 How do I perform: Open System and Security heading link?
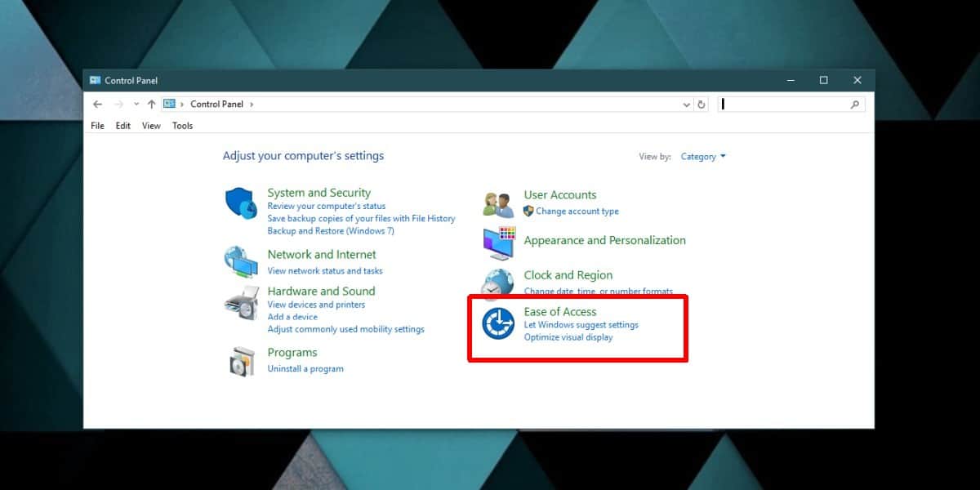(x=319, y=193)
